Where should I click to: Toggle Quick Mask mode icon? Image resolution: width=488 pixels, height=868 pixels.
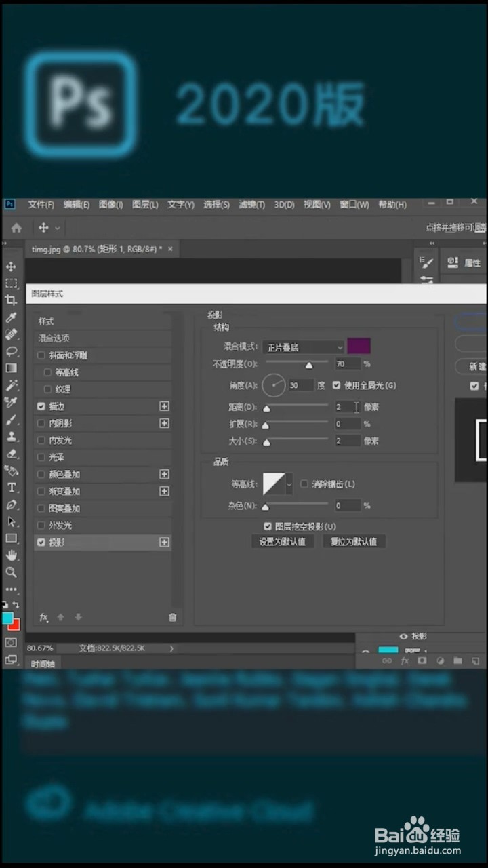click(11, 642)
